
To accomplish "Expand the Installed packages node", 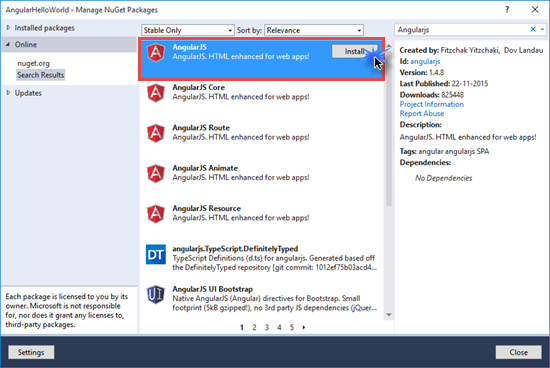I will [x=8, y=27].
